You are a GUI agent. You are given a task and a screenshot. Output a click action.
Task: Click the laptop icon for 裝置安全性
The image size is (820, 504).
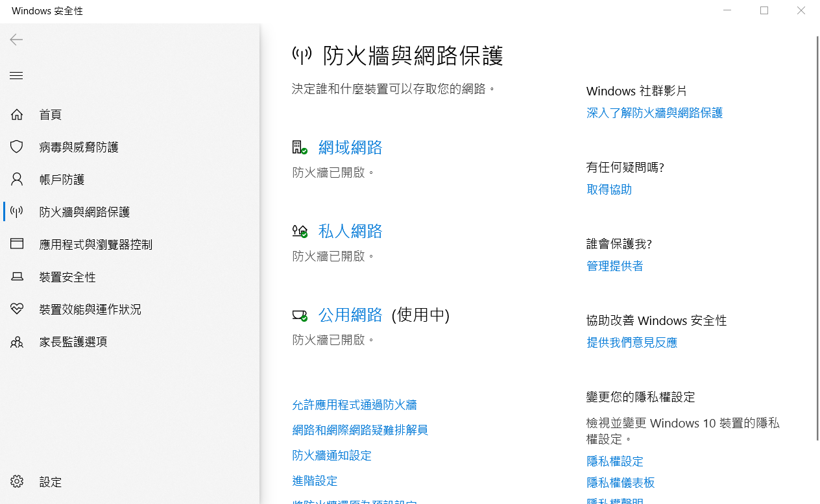click(17, 277)
